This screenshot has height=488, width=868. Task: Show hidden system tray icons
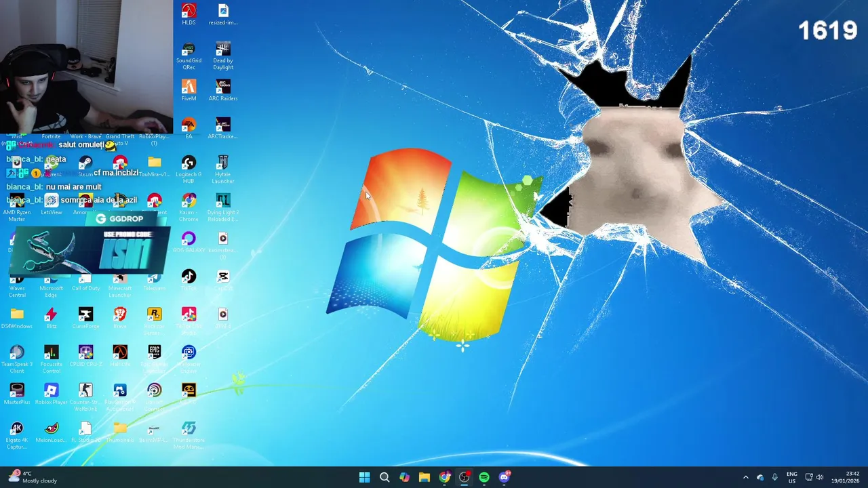coord(746,477)
